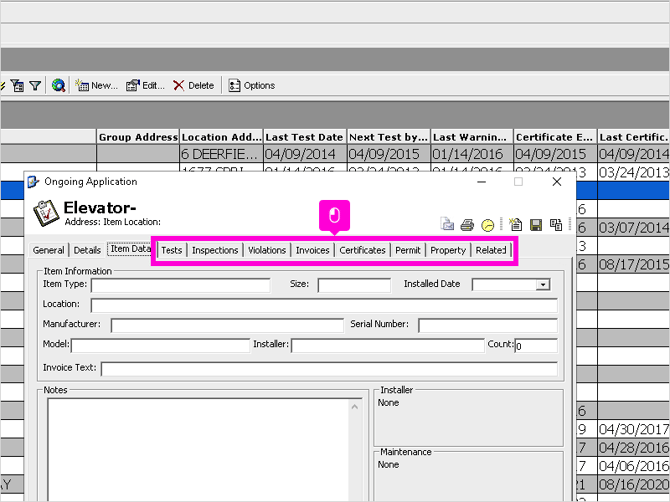Click the funnel filter icon
The width and height of the screenshot is (670, 502).
pyautogui.click(x=35, y=86)
